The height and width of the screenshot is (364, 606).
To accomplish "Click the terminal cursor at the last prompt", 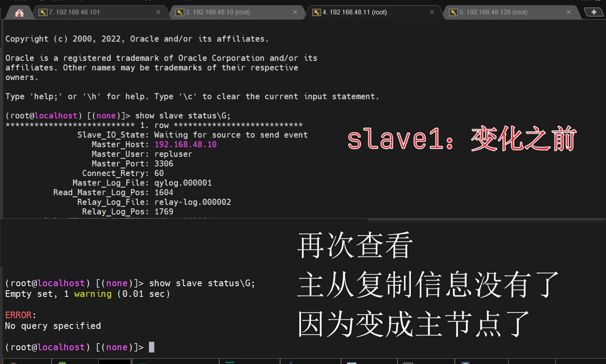I will 152,347.
